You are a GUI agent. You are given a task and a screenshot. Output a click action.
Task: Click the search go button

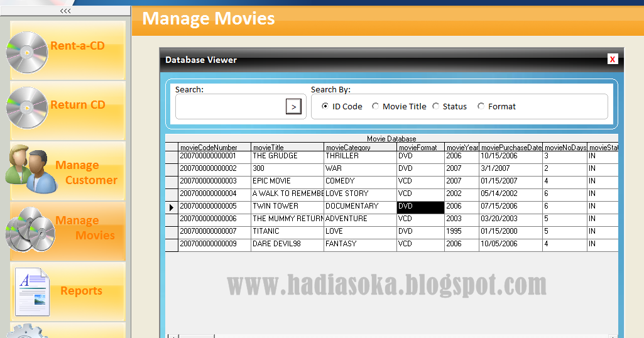(293, 107)
